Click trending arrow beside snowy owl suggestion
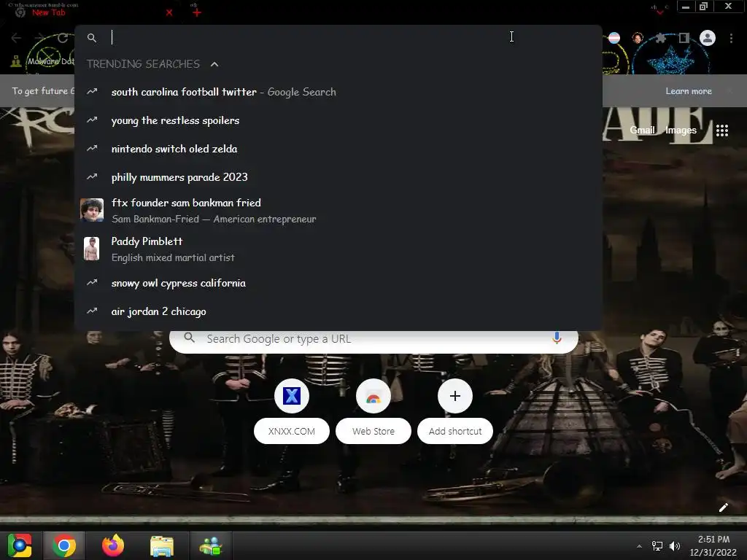The width and height of the screenshot is (747, 560). [92, 282]
